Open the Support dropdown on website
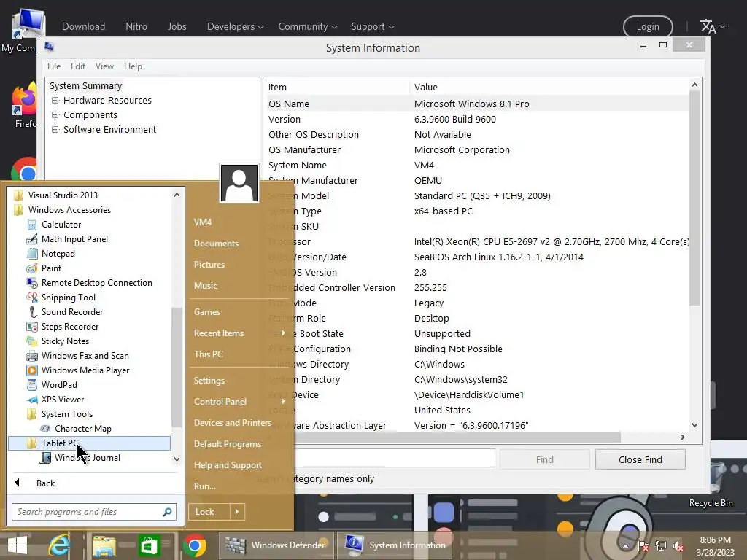 click(373, 27)
